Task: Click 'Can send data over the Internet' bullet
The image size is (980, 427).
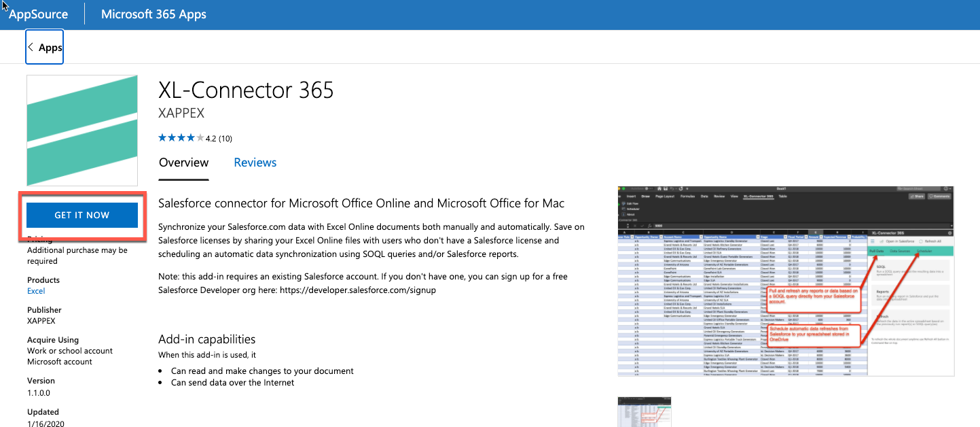Action: tap(233, 382)
